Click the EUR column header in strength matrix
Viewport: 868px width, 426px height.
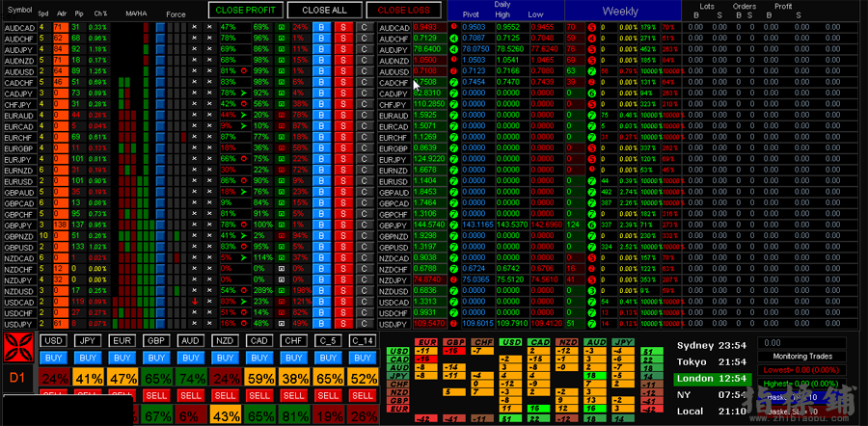point(425,342)
